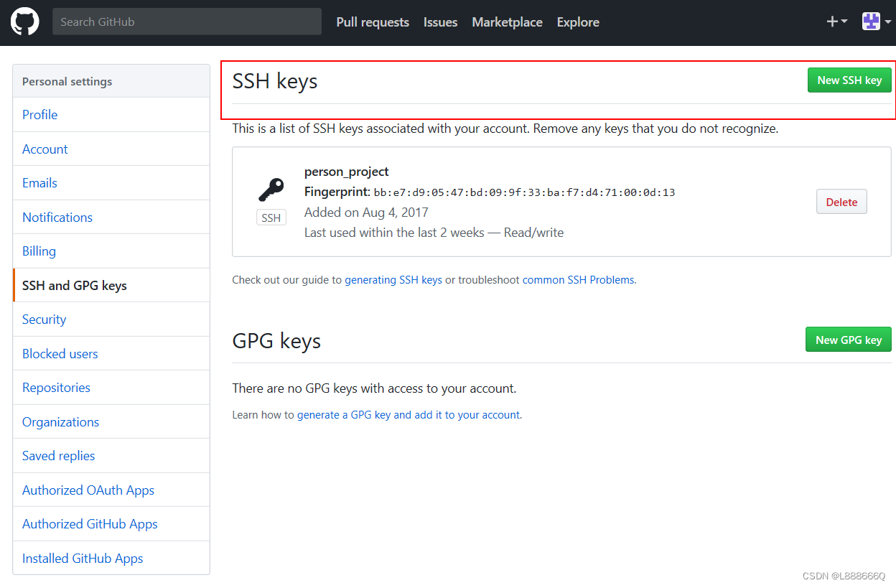Go to Repositories settings
The width and height of the screenshot is (896, 588).
pos(111,388)
